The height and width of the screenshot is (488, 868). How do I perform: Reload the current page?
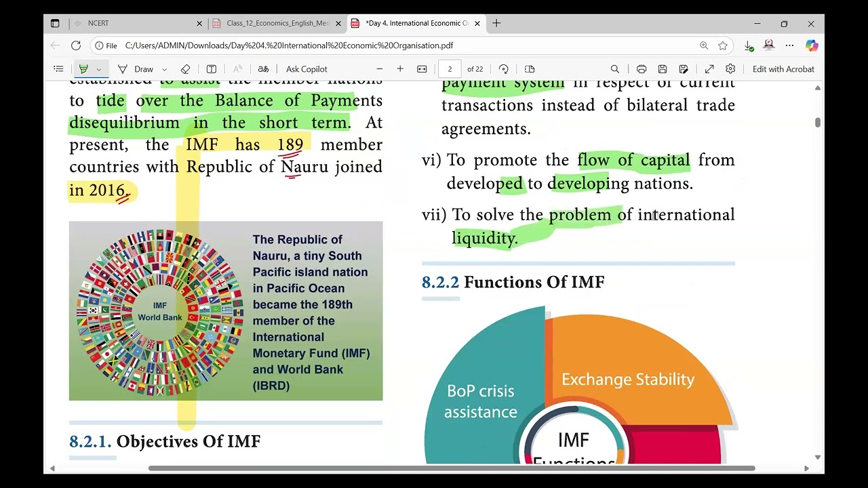point(76,45)
